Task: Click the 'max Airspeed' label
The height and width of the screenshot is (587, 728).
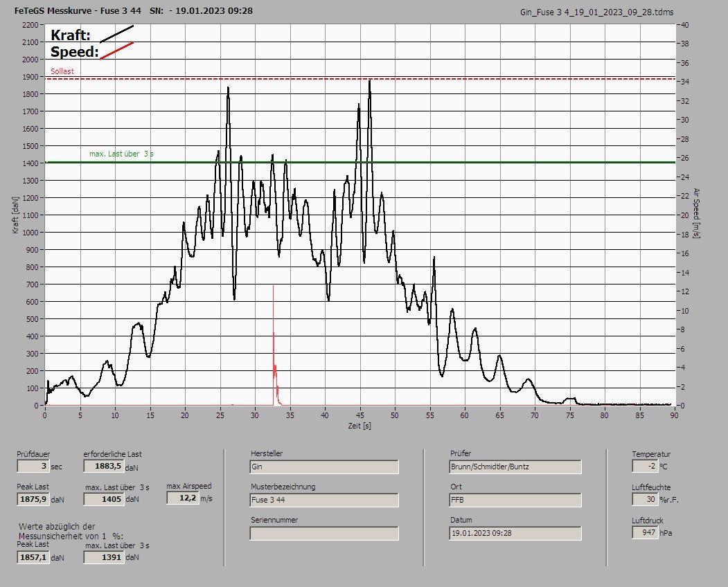Action: pyautogui.click(x=189, y=486)
